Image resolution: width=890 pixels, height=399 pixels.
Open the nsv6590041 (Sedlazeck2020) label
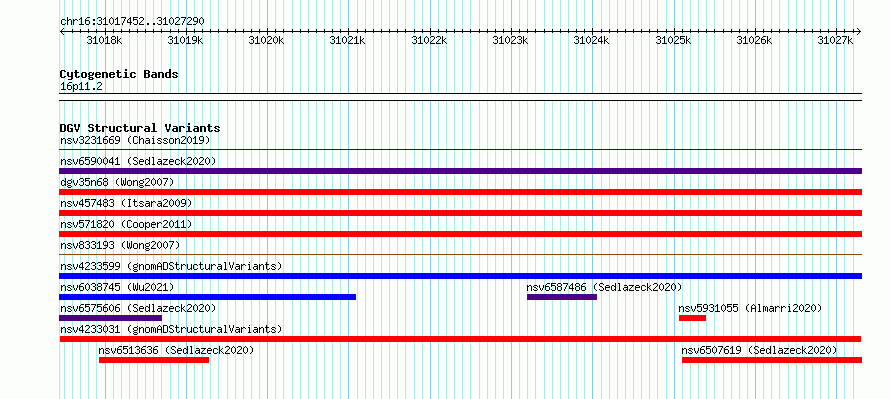click(x=138, y=161)
